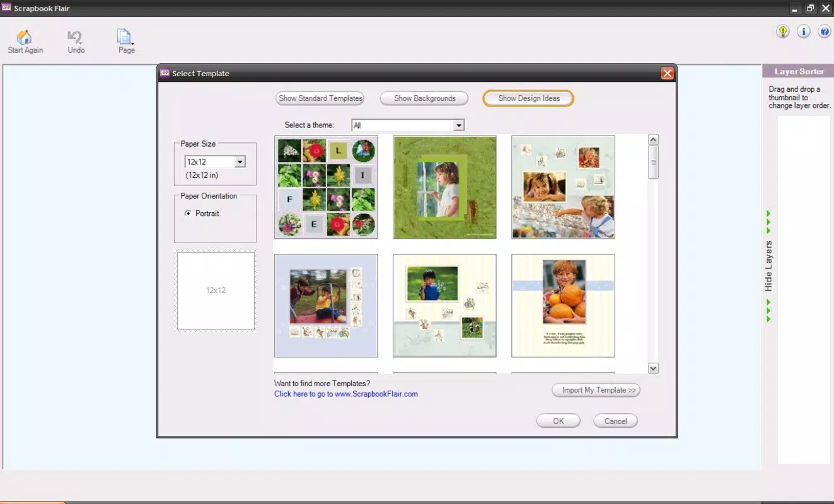
Task: Open the blue info icon
Action: click(x=804, y=31)
